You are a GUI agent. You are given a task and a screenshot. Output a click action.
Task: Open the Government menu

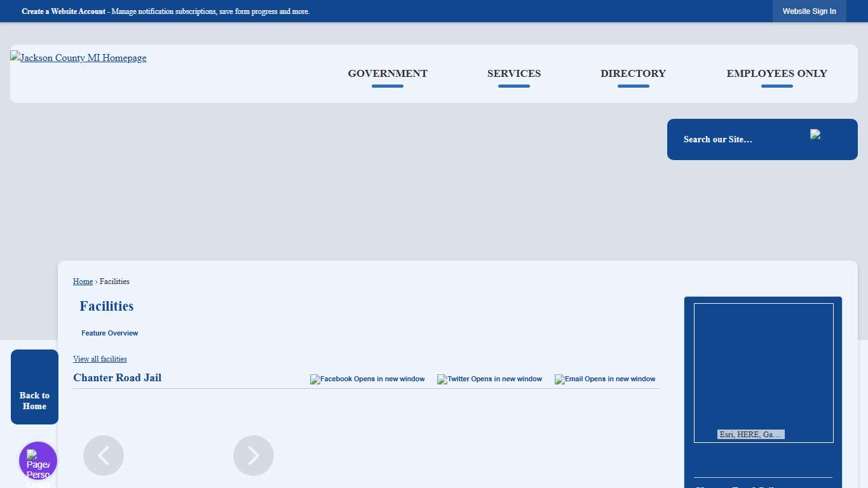coord(388,74)
